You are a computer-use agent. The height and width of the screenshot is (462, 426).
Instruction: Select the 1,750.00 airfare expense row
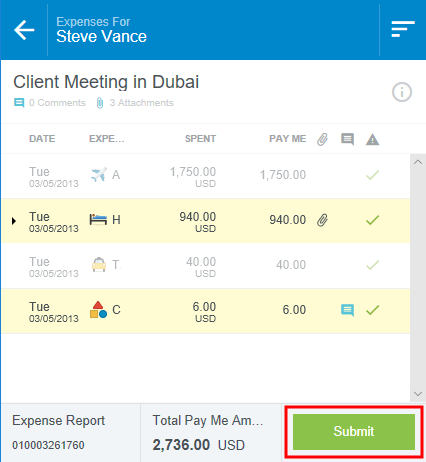pos(206,176)
